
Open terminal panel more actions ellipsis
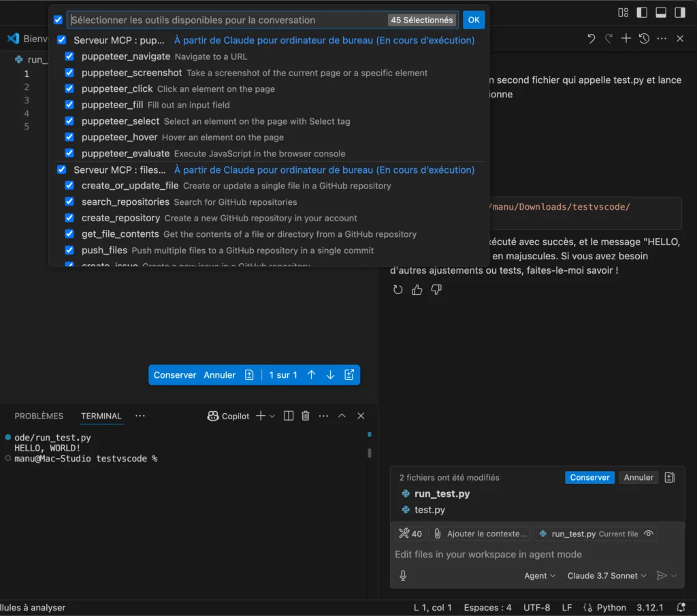coord(323,416)
